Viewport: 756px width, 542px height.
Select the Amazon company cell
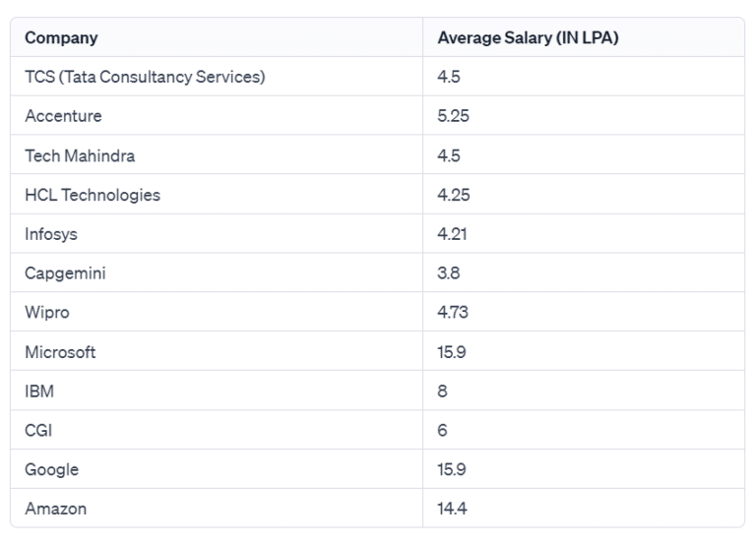55,510
